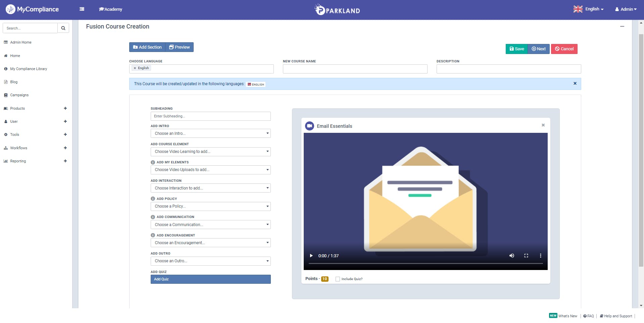Click the Save button
The width and height of the screenshot is (644, 323).
pyautogui.click(x=516, y=49)
